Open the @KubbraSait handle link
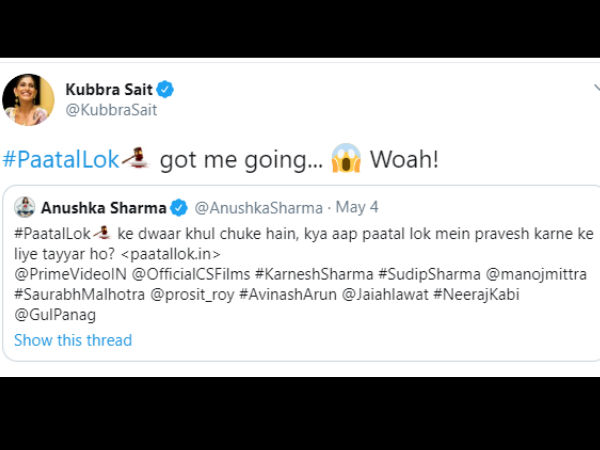 [x=111, y=110]
